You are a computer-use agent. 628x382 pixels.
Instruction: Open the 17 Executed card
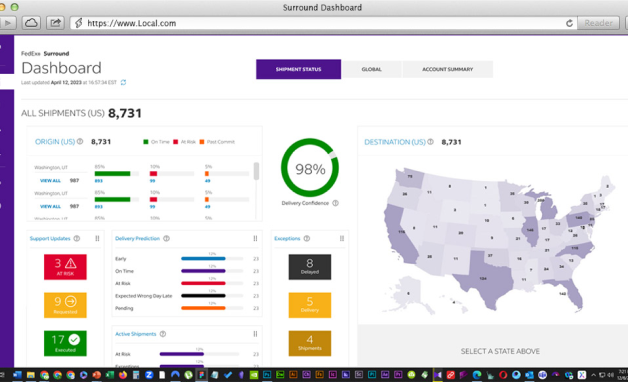pyautogui.click(x=65, y=343)
